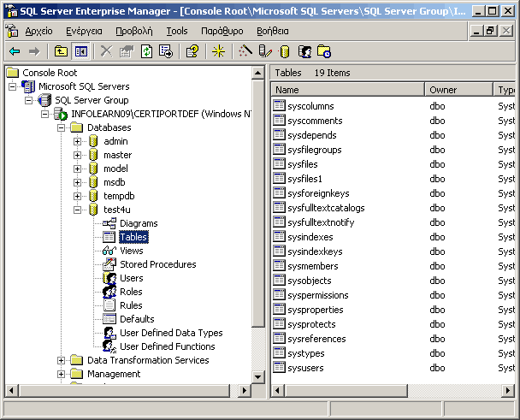
Task: Click the tree pane scroll up arrow
Action: [257, 73]
